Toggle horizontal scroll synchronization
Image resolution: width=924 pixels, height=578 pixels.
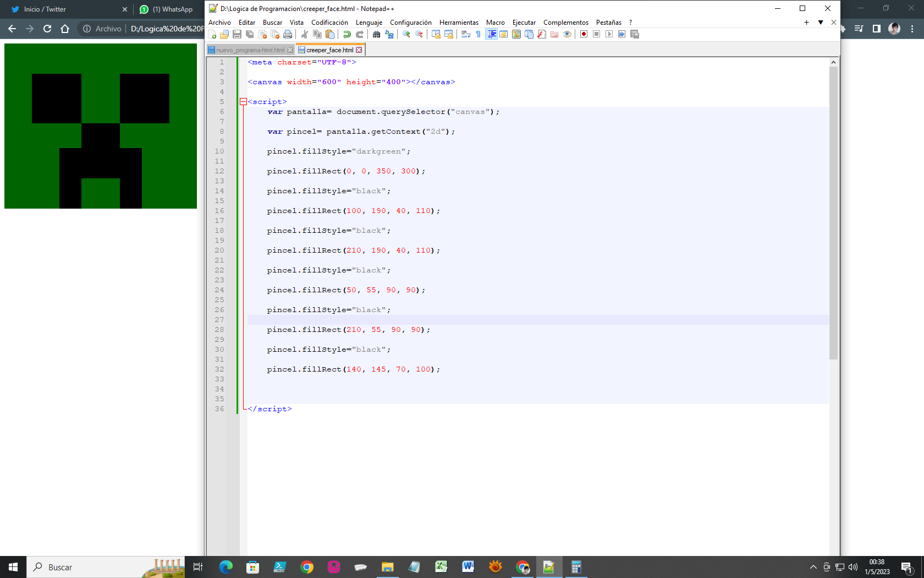tap(449, 34)
